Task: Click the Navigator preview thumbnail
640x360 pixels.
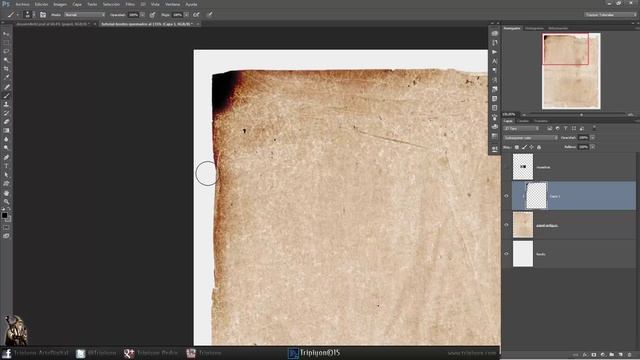Action: pyautogui.click(x=571, y=71)
